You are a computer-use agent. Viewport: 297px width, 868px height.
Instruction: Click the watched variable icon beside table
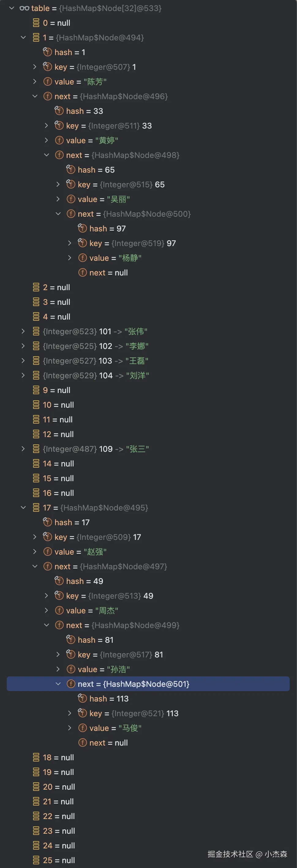(24, 8)
